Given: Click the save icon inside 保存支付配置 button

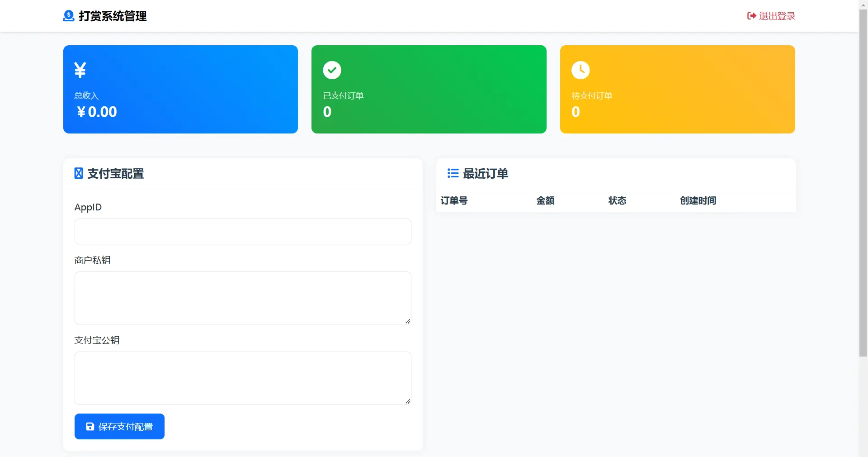Looking at the screenshot, I should [90, 426].
